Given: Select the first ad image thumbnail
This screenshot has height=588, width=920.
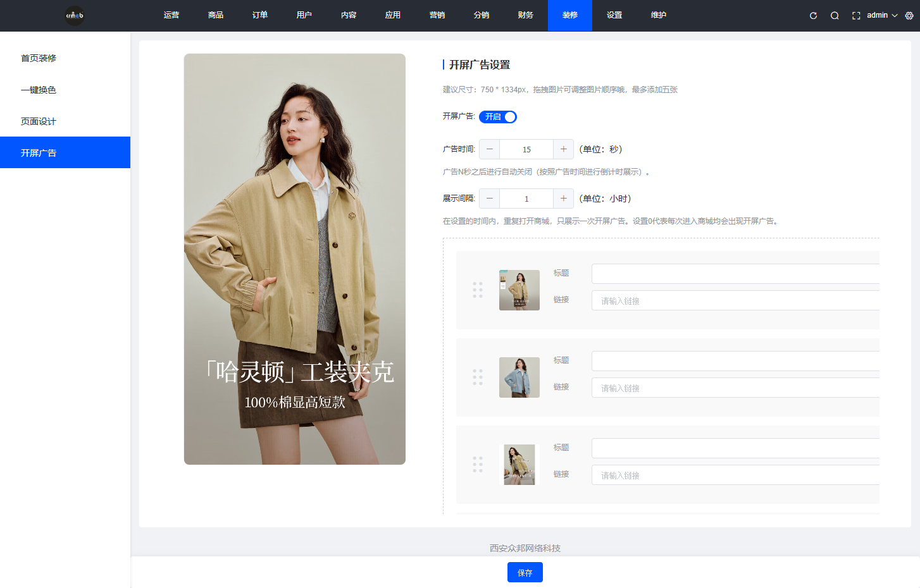Looking at the screenshot, I should pos(519,290).
